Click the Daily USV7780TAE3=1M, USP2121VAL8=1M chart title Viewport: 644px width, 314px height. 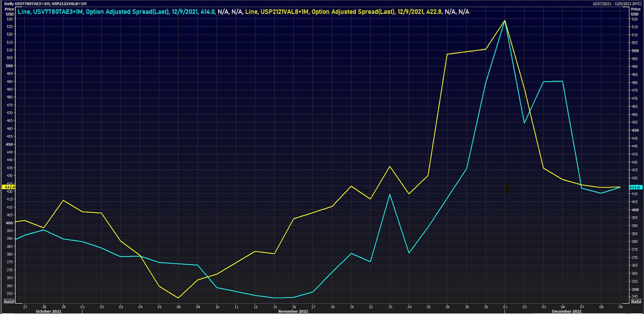pos(45,4)
